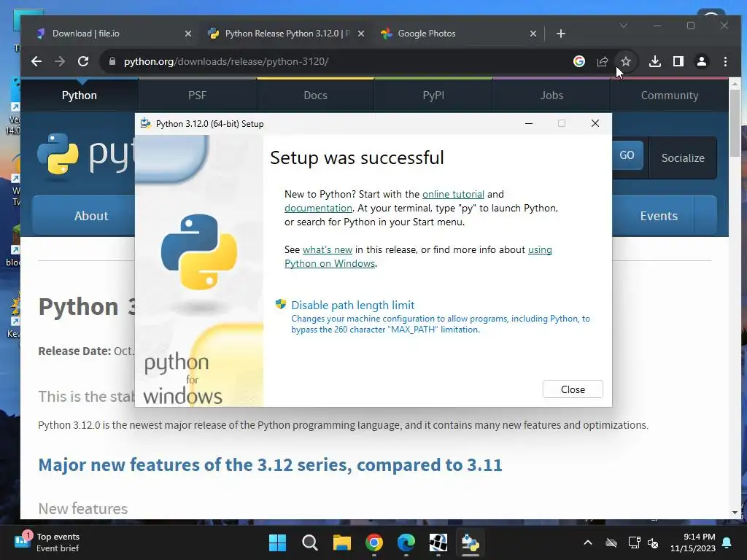
Task: Open notification bell in taskbar
Action: pos(727,542)
